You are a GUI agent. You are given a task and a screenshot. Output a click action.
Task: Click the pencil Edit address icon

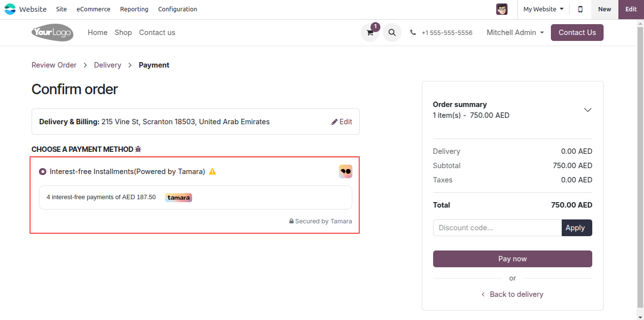pos(335,122)
